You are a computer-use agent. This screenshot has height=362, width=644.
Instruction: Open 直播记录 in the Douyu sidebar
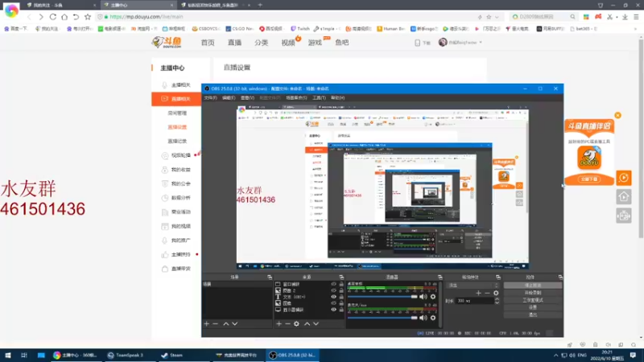point(177,142)
